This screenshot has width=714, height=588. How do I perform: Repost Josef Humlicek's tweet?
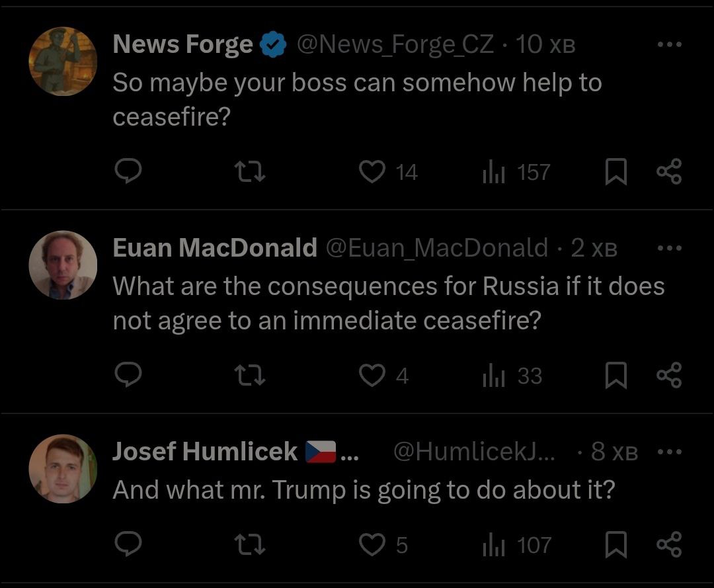[251, 545]
